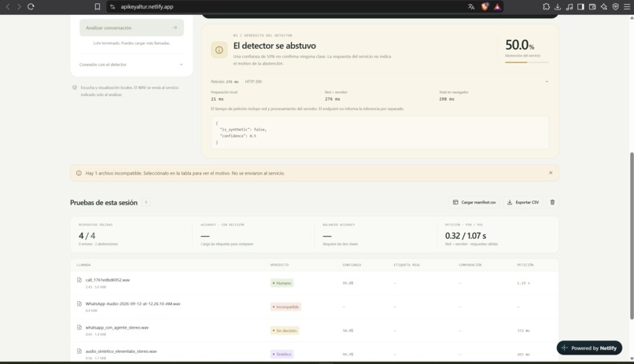Click the Humano verdict badge

282,283
